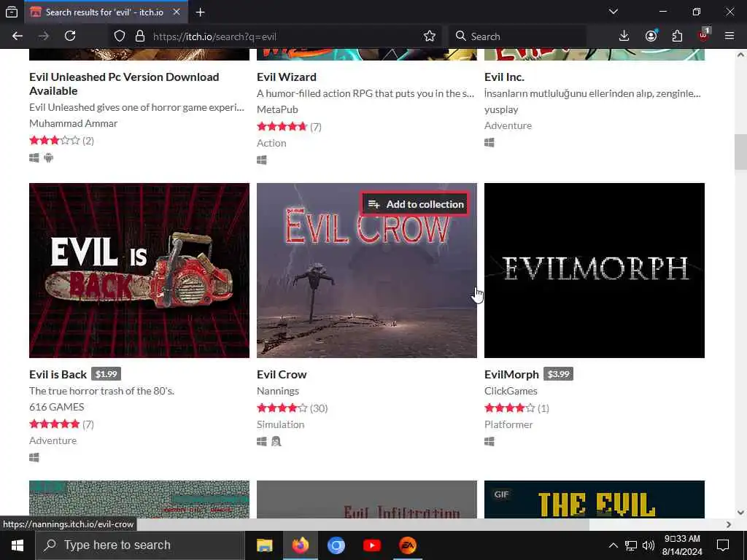Open the EA app from taskbar
The image size is (747, 560).
pyautogui.click(x=407, y=545)
